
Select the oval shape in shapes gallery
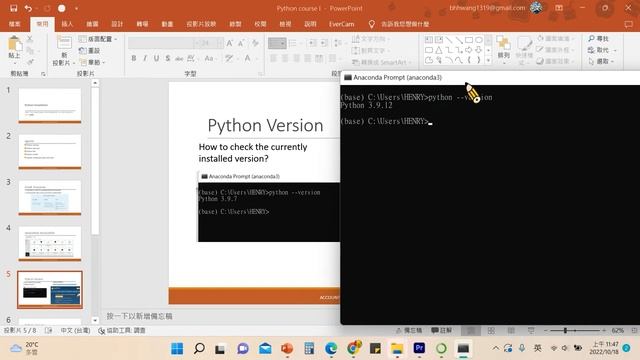click(x=479, y=40)
